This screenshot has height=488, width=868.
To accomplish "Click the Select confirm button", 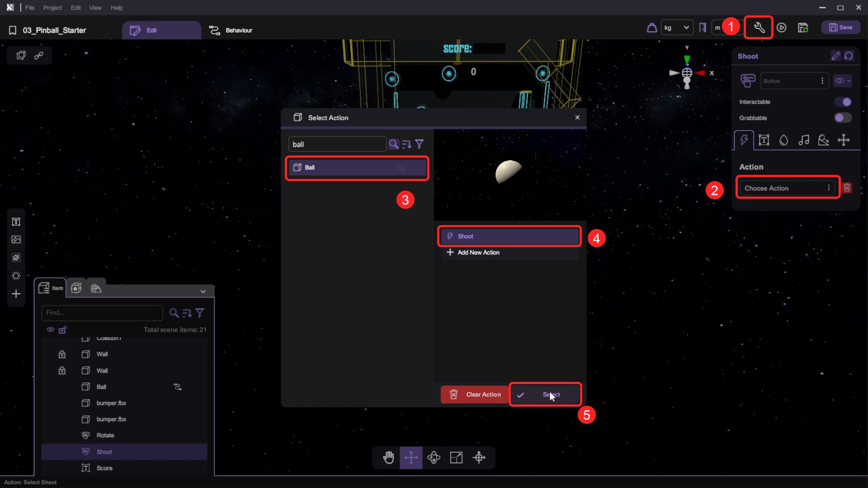I will click(x=545, y=394).
